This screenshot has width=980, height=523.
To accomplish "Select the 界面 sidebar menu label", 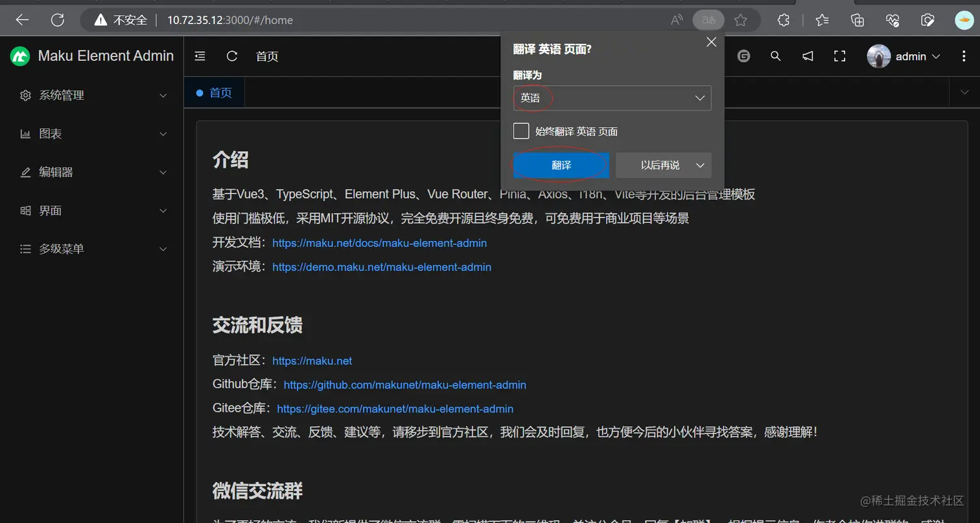I will point(51,211).
